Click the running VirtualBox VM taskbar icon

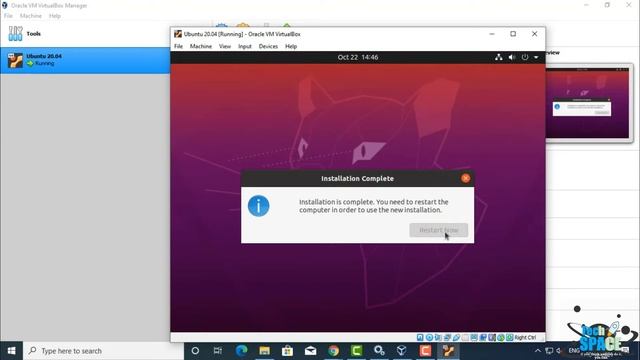point(448,351)
